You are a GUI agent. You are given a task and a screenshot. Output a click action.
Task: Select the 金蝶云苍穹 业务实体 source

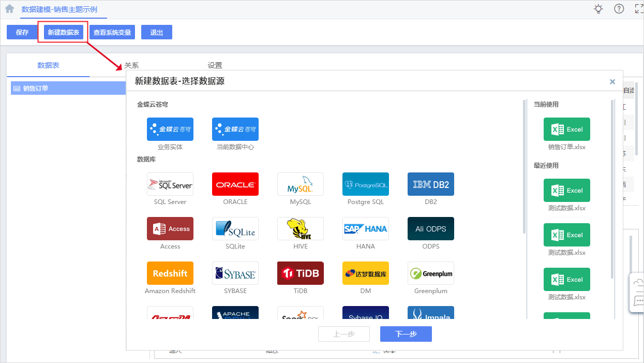tap(170, 129)
